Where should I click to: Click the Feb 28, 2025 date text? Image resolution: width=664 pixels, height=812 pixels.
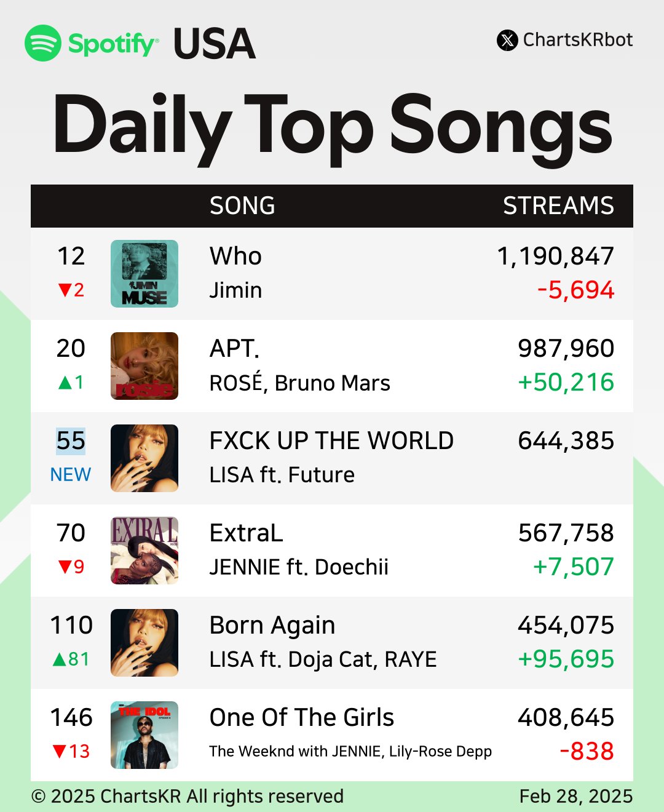(575, 797)
